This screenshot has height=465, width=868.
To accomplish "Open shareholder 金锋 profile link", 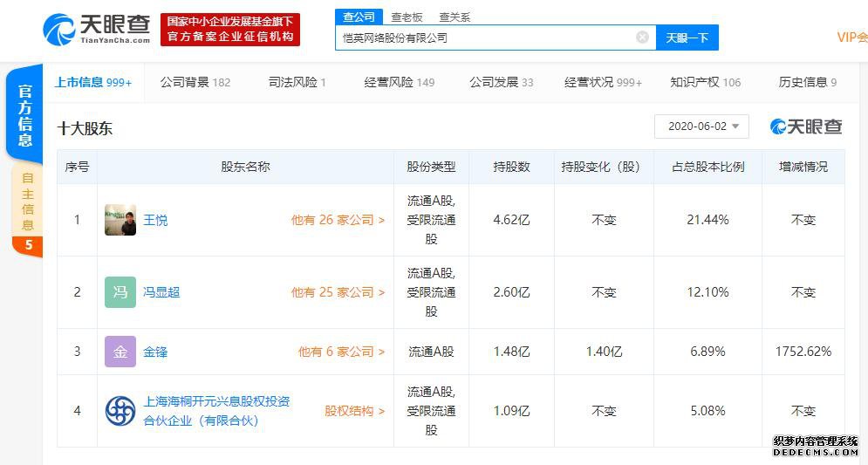I will click(x=155, y=352).
